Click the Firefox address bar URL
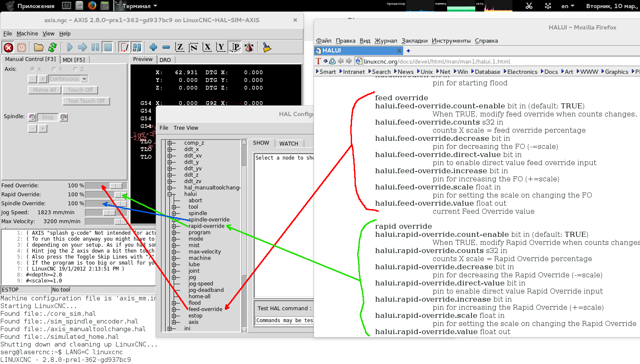Image resolution: width=640 pixels, height=364 pixels. (x=437, y=61)
